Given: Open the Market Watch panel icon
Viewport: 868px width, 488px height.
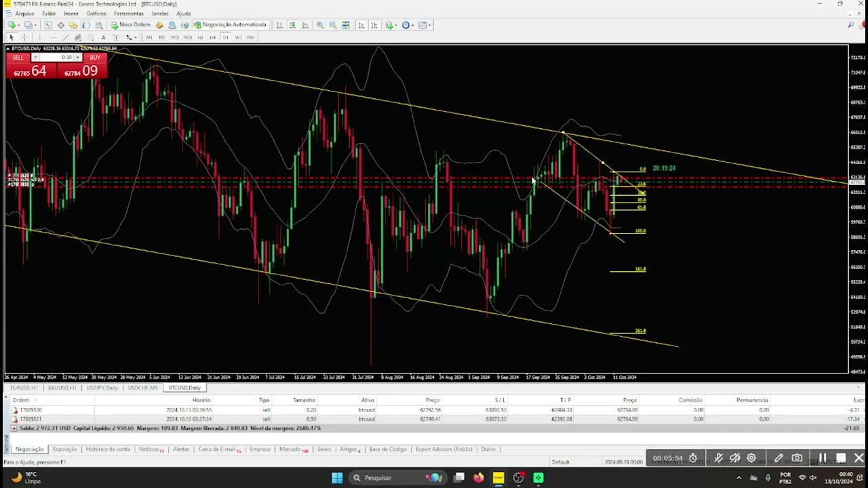Looking at the screenshot, I should (x=47, y=25).
